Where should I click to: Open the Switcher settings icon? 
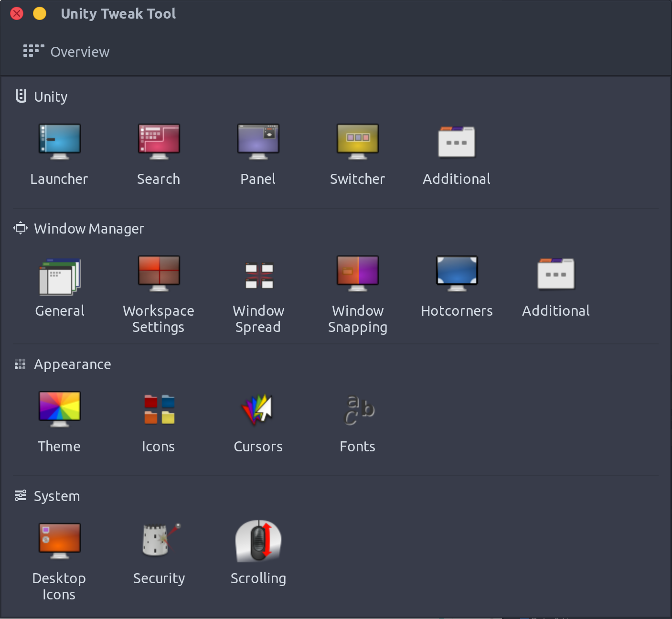[357, 142]
